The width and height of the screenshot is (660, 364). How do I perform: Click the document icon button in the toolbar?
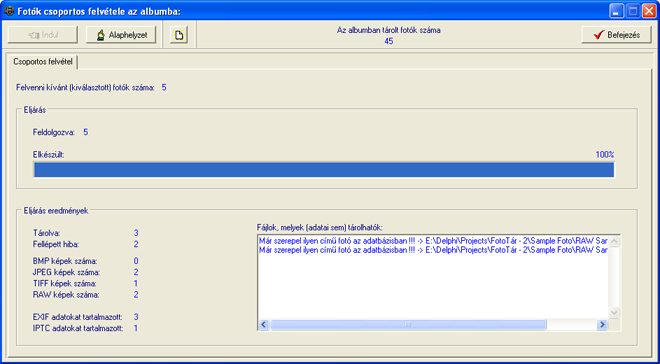179,35
